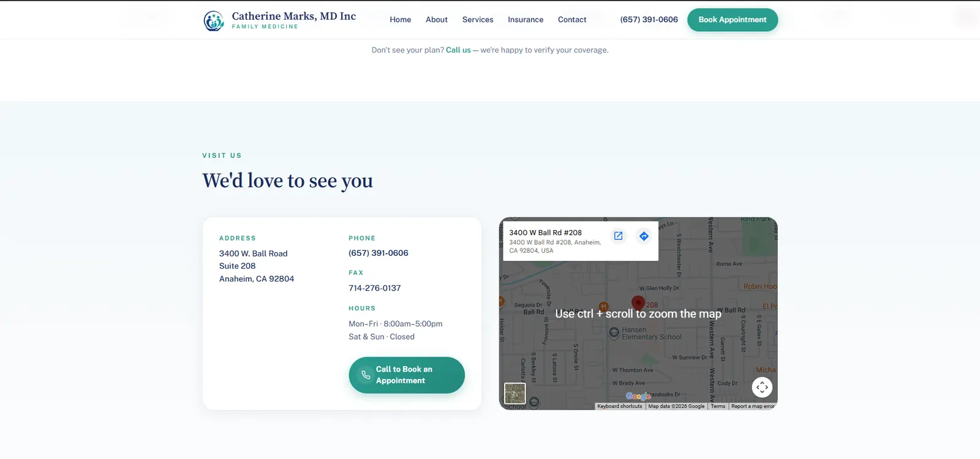Image resolution: width=980 pixels, height=459 pixels.
Task: Open the Contact nav link
Action: point(572,20)
